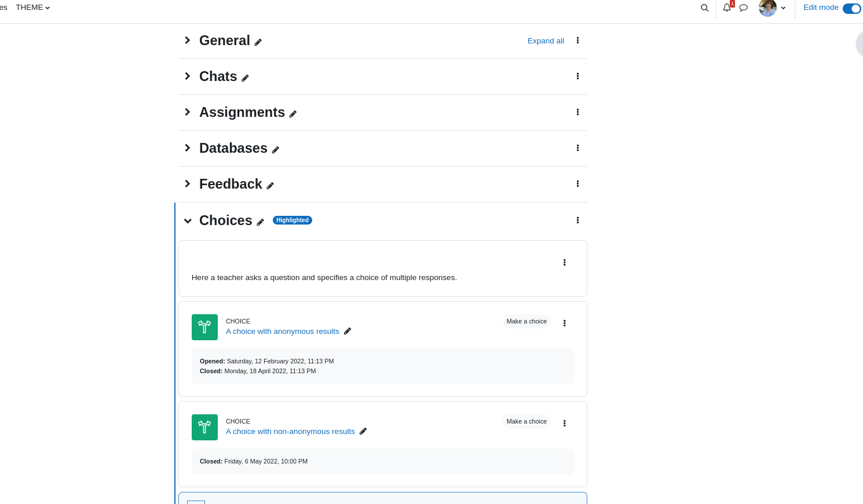This screenshot has width=863, height=504.
Task: Expand the Chats section
Action: 187,76
